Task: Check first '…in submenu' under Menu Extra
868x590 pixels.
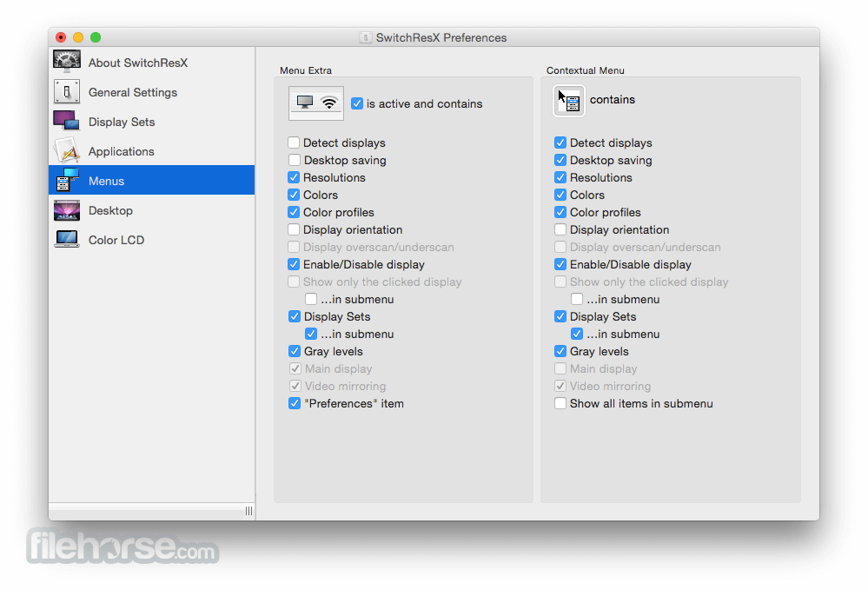Action: (311, 299)
